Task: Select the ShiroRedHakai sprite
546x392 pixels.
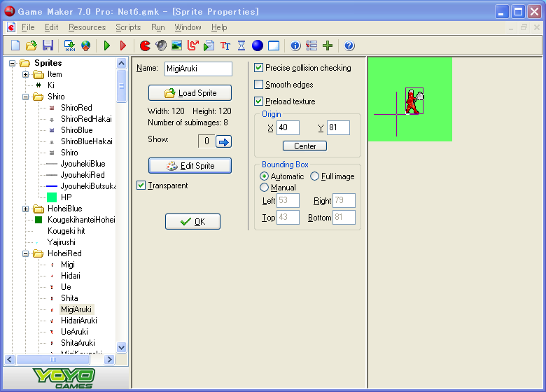Action: pos(86,119)
